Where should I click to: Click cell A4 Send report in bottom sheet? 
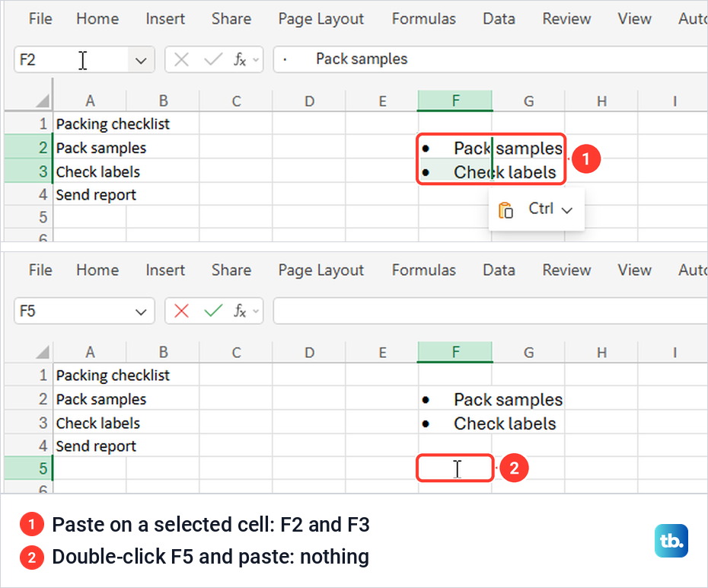90,446
